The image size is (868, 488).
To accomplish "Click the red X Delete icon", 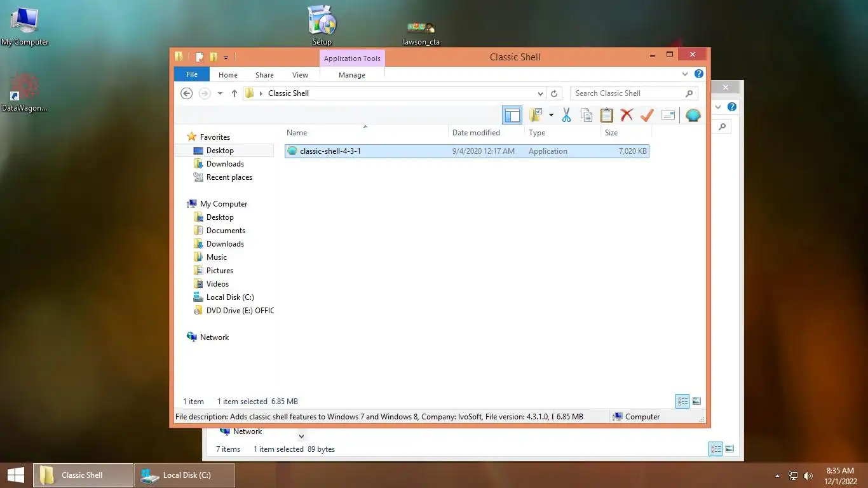I will 627,115.
